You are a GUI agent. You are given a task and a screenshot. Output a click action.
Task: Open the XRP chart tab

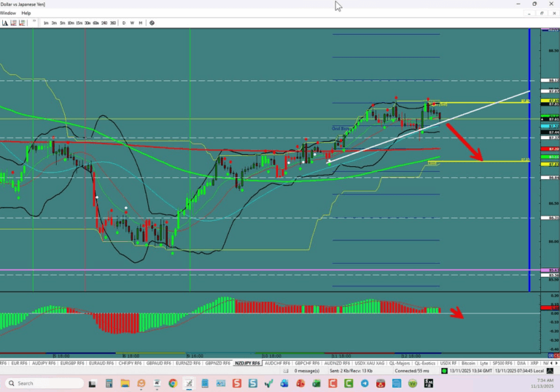click(x=534, y=363)
